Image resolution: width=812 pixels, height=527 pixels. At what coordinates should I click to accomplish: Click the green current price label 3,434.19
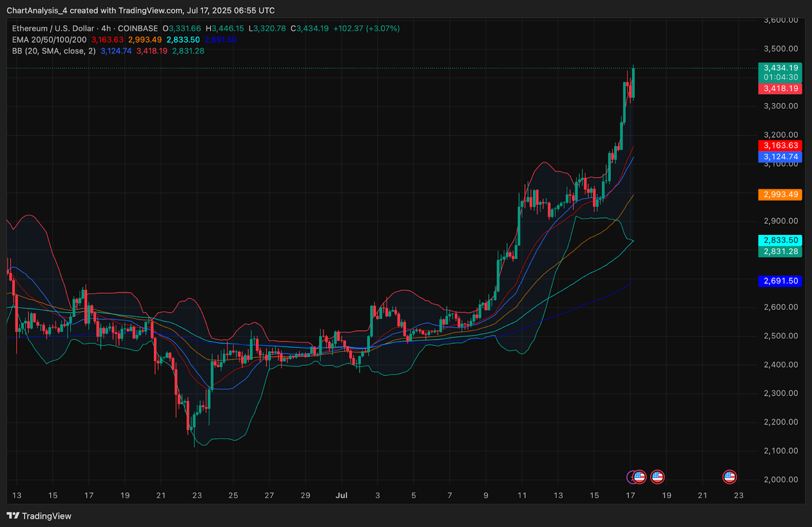780,68
